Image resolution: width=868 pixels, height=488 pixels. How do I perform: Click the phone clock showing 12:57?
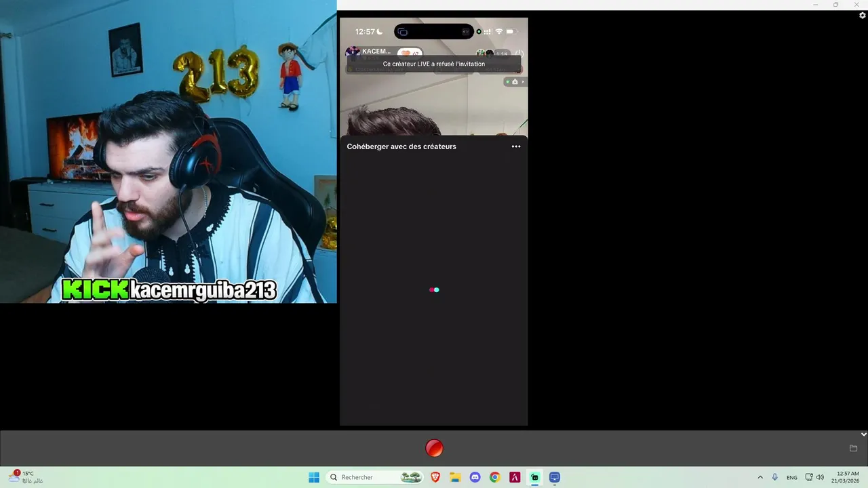(365, 32)
